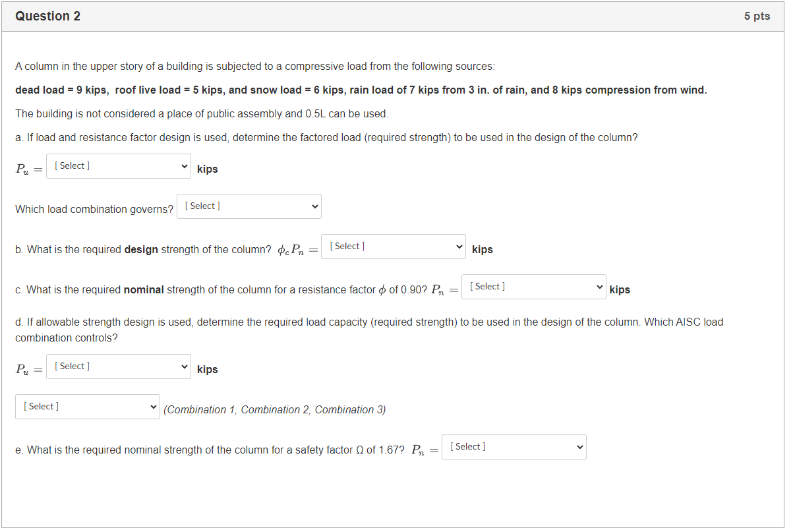Viewport: 795px width, 532px height.
Task: Open the part a Pu factored load dropdown
Action: click(x=119, y=166)
